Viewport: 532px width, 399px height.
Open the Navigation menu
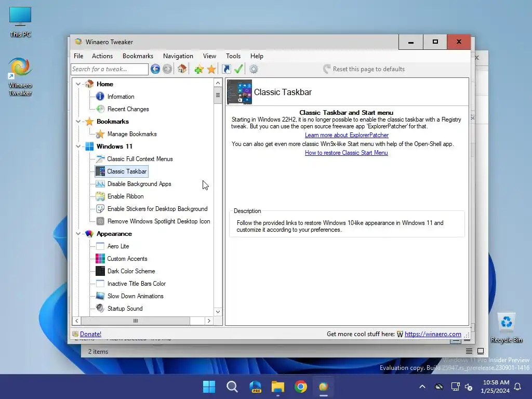pyautogui.click(x=178, y=56)
